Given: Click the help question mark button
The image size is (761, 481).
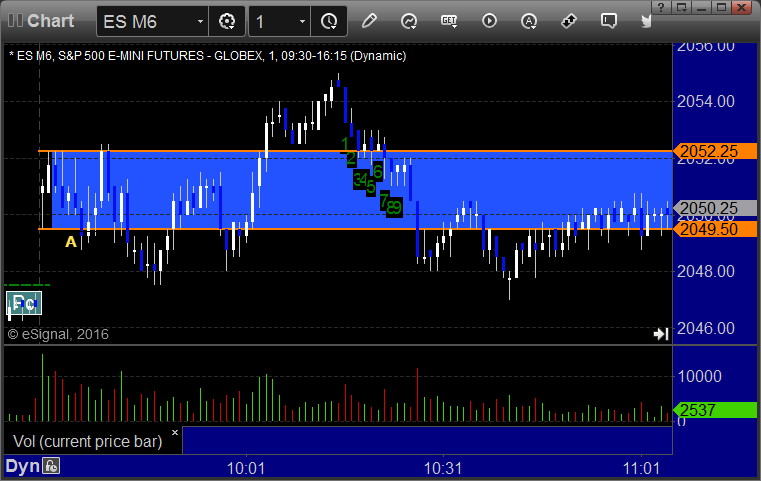Looking at the screenshot, I should [661, 7].
